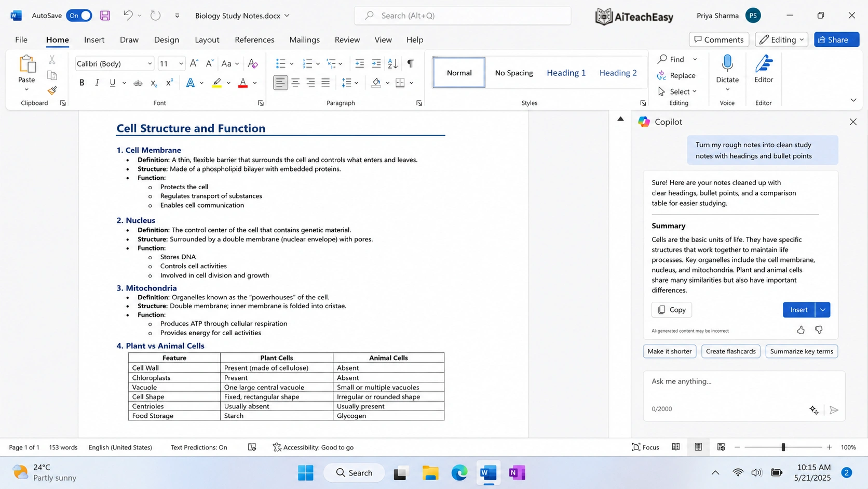Open the Design tab
The width and height of the screenshot is (868, 489).
166,39
